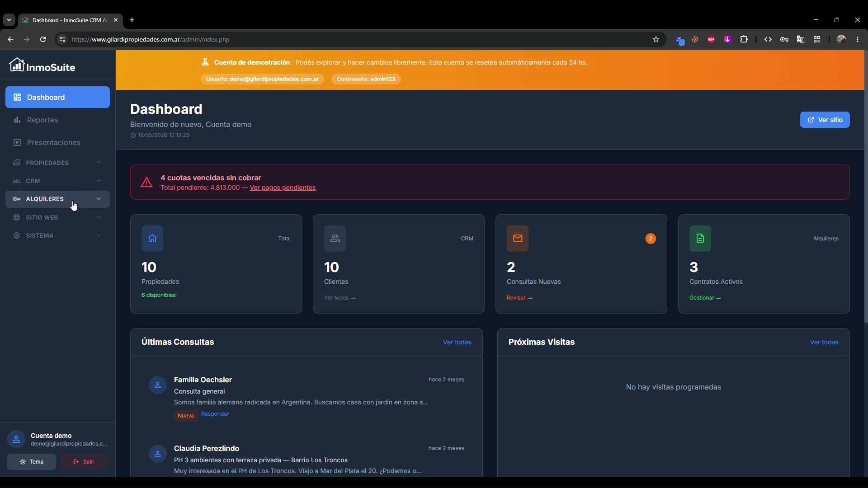Click the PROPIEDADES building icon
Viewport: 868px width, 488px height.
pyautogui.click(x=17, y=163)
